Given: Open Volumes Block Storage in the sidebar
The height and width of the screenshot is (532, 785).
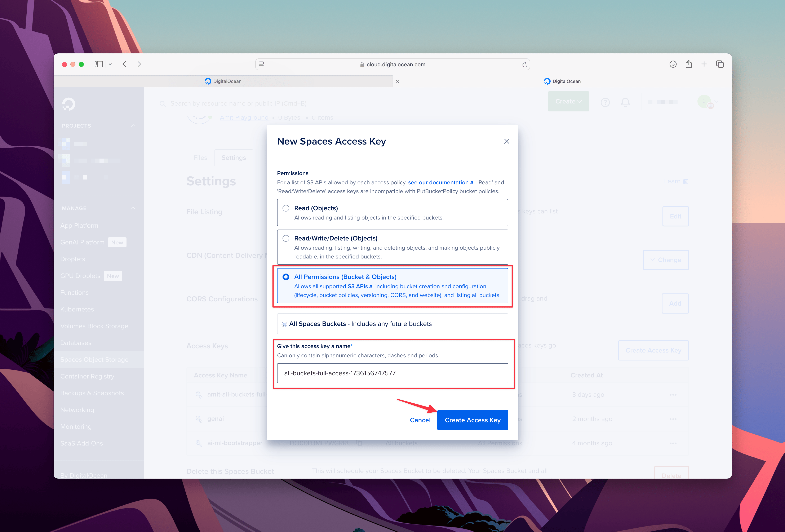Looking at the screenshot, I should 94,326.
